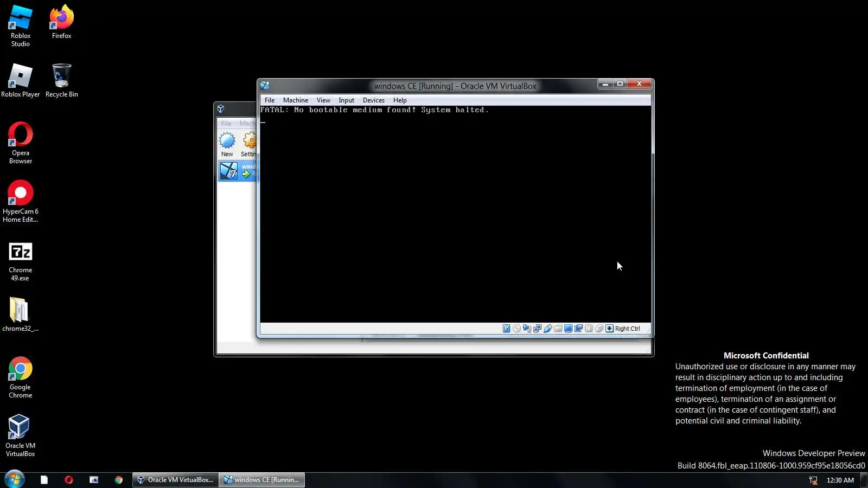The width and height of the screenshot is (868, 488).
Task: Minimize the windows CE VM window
Action: click(x=605, y=84)
